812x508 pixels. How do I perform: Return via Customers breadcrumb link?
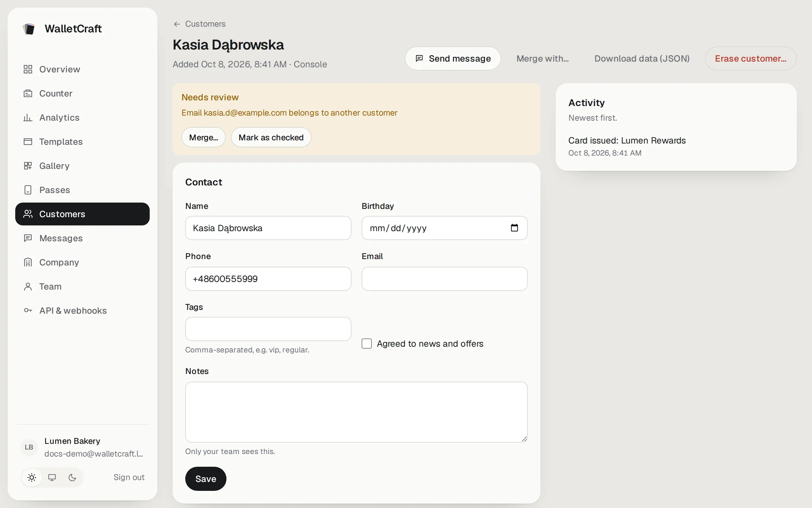(205, 24)
